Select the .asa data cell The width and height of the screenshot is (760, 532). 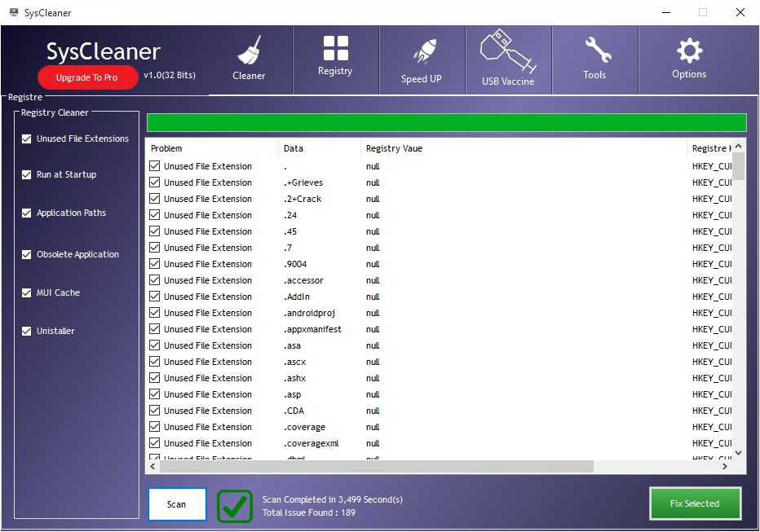292,345
